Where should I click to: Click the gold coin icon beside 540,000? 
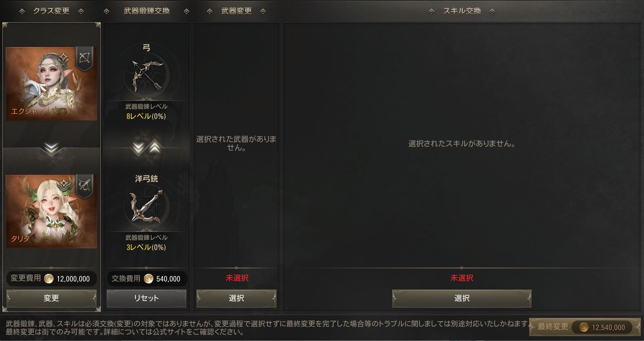(x=148, y=279)
